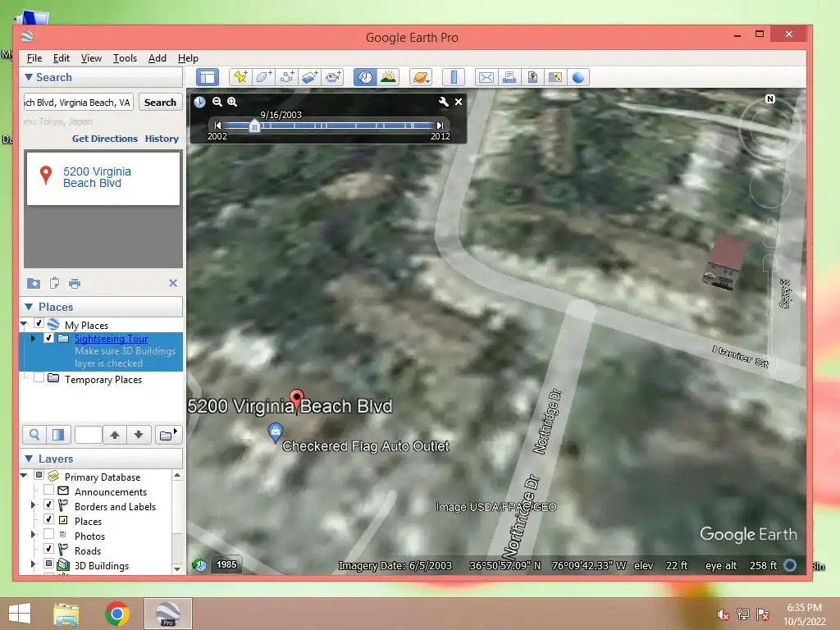This screenshot has width=840, height=630.
Task: Expand Borders and Labels sublayers
Action: (x=33, y=504)
